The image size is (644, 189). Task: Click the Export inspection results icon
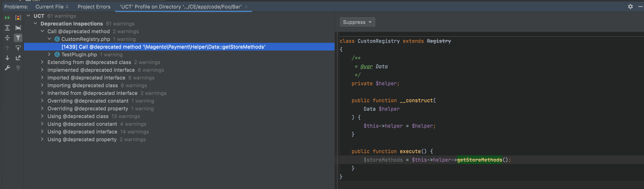[x=18, y=58]
